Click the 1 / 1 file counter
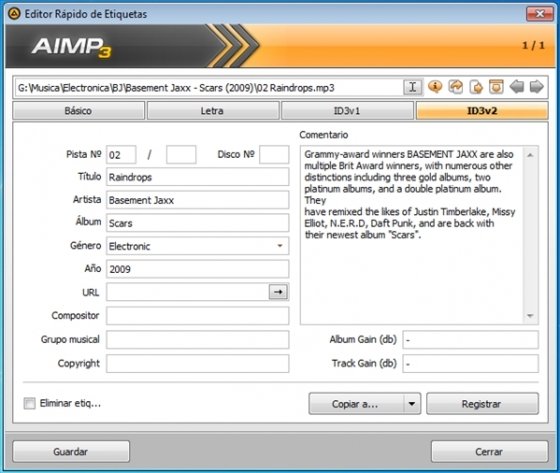 point(534,45)
